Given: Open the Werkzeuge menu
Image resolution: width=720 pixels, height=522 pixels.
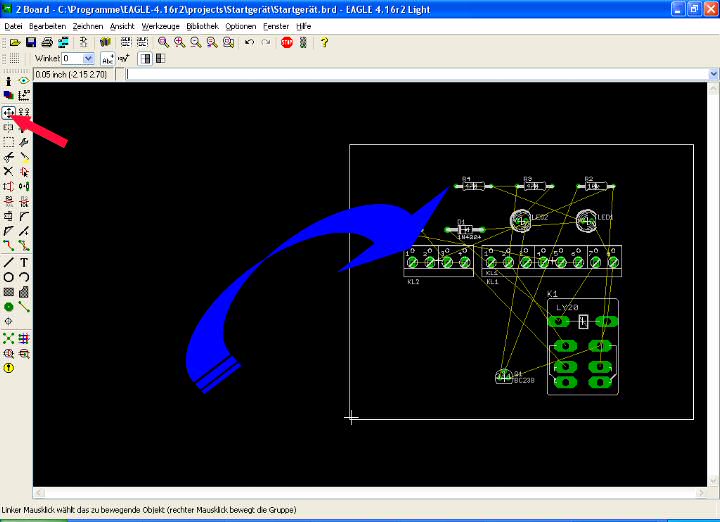Looking at the screenshot, I should pos(160,25).
